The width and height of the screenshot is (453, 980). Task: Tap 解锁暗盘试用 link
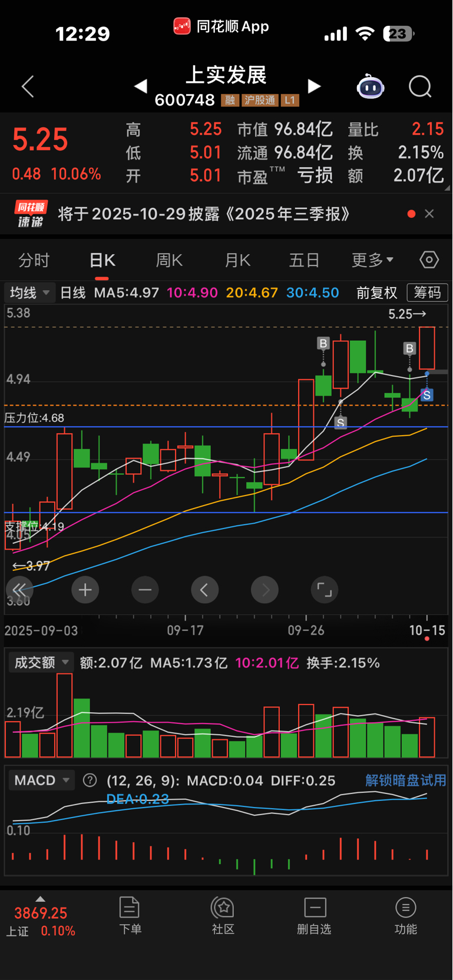[406, 780]
